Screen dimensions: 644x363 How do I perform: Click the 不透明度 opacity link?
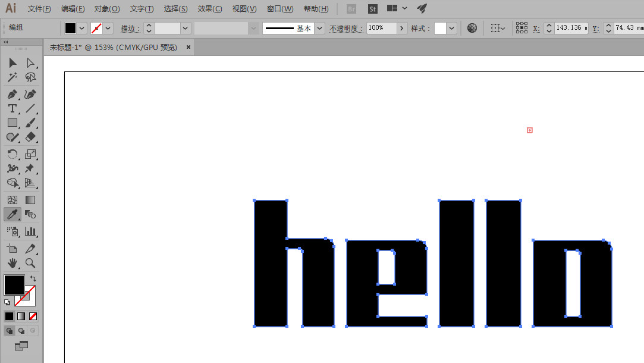pyautogui.click(x=346, y=29)
